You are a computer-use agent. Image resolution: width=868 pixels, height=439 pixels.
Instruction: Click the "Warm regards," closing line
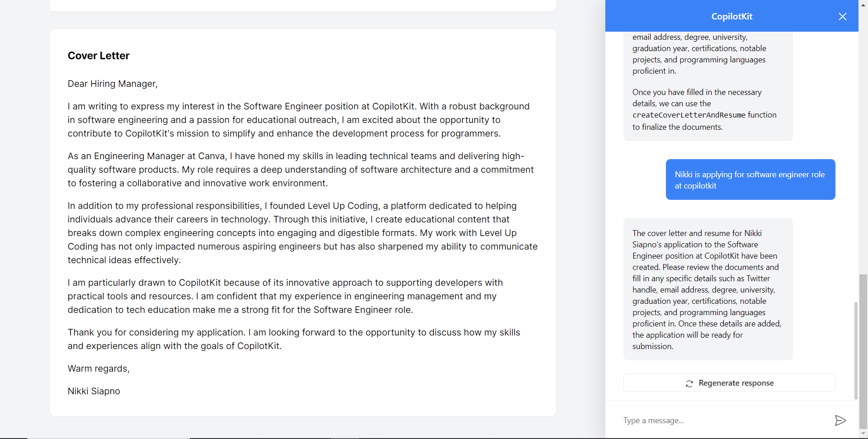pos(99,368)
